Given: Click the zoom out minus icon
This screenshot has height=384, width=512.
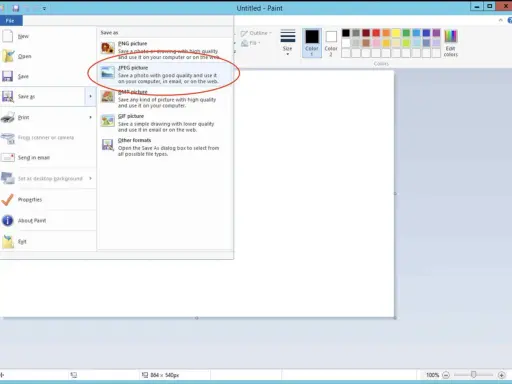Looking at the screenshot, I should (446, 375).
